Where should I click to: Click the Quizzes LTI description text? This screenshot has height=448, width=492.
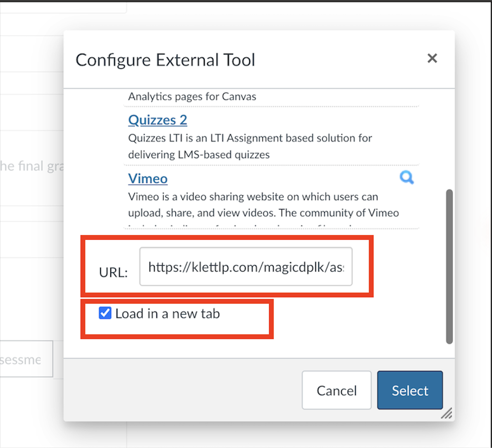coord(250,146)
